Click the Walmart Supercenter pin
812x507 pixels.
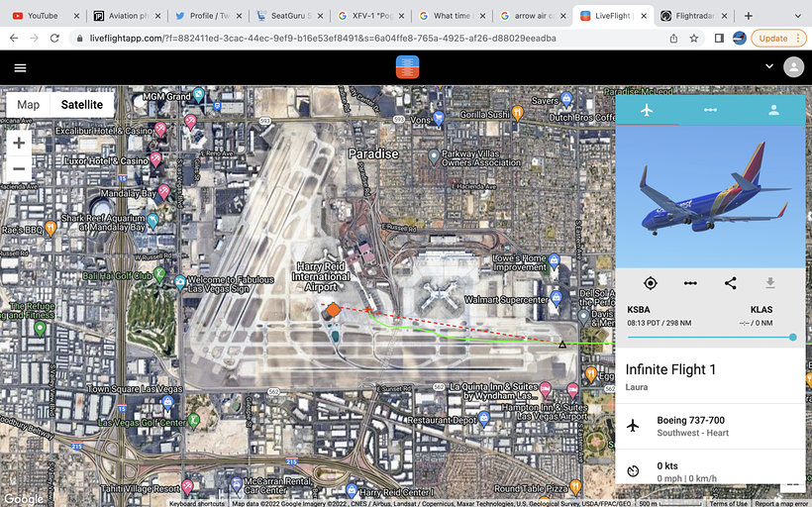click(557, 298)
